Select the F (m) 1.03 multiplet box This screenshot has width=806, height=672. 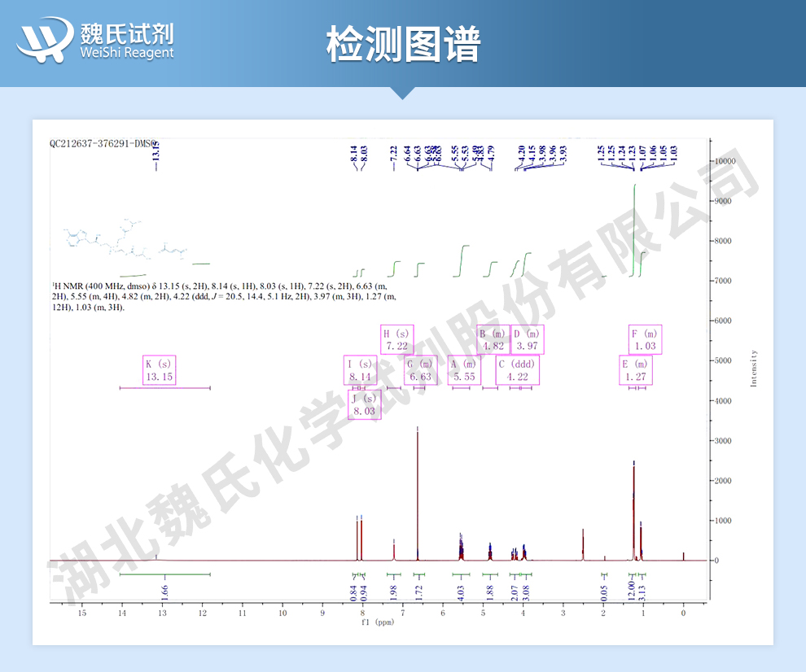pos(645,339)
